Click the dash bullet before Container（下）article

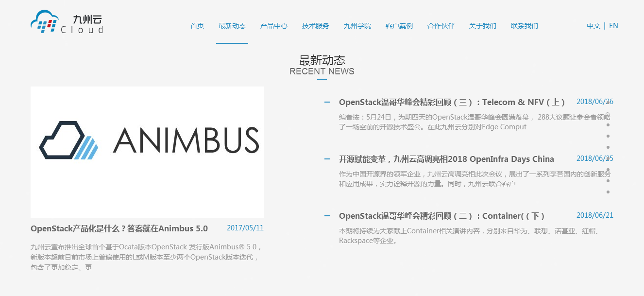click(x=327, y=216)
